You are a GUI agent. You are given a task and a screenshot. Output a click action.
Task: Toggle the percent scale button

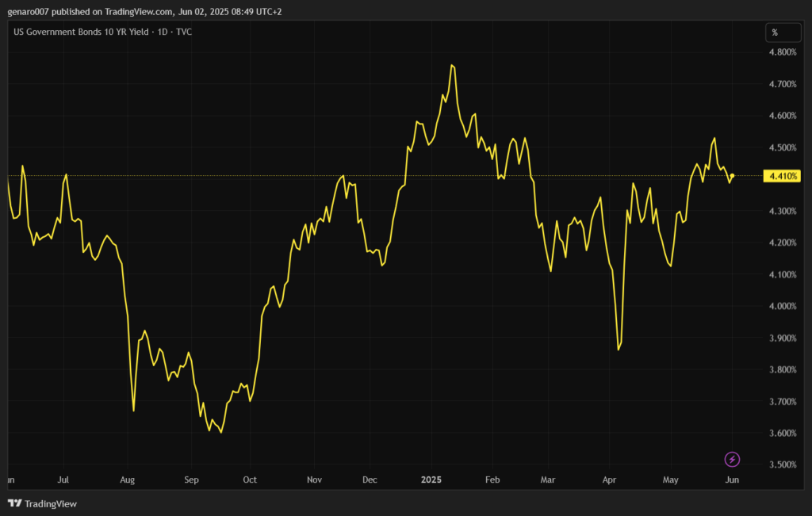(x=775, y=32)
